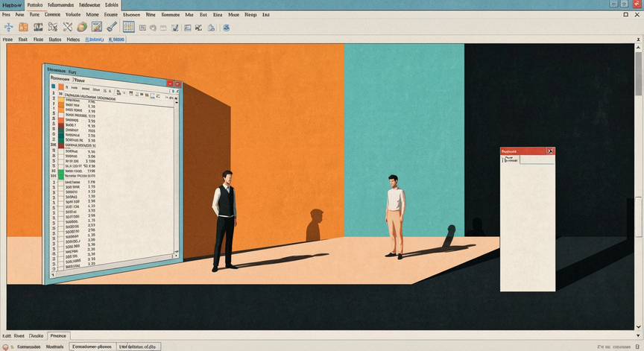
Task: Select the green color swatch in list
Action: pos(61,175)
